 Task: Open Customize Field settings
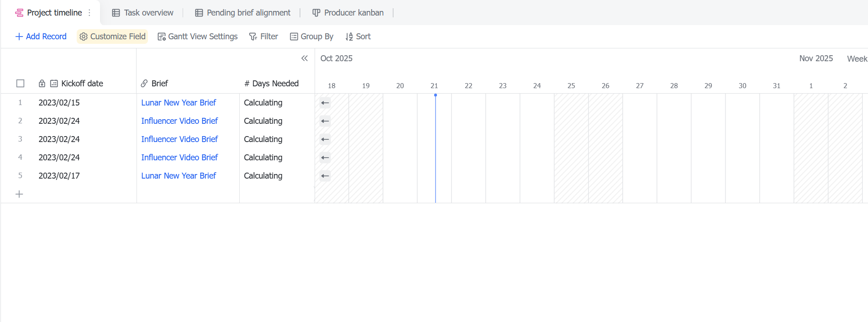tap(112, 37)
